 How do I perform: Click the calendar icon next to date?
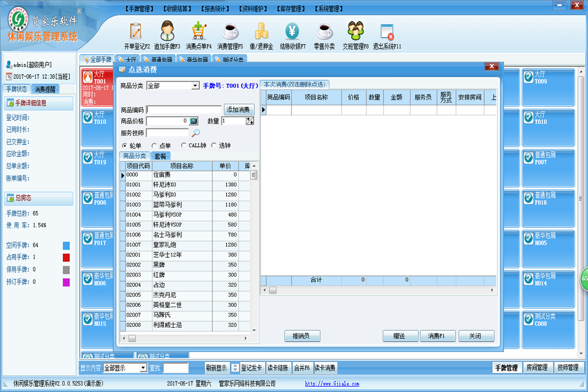point(9,77)
